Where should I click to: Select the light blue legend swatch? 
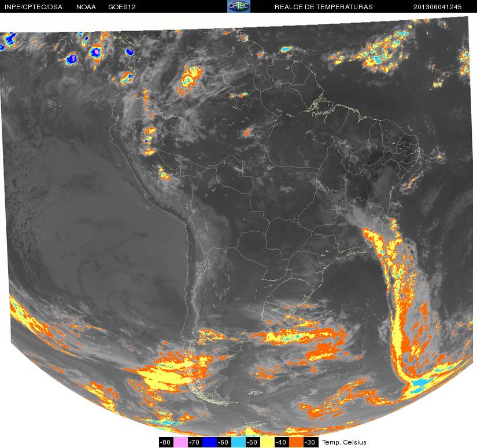pyautogui.click(x=238, y=442)
